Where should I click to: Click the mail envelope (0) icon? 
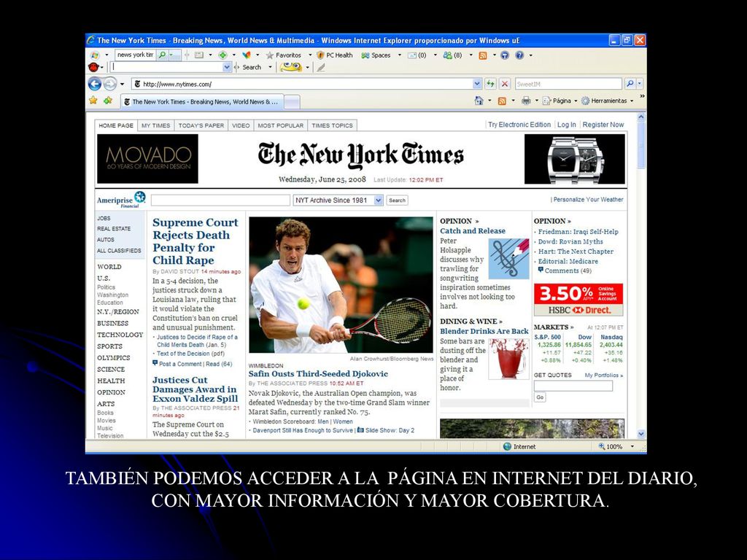tap(417, 55)
